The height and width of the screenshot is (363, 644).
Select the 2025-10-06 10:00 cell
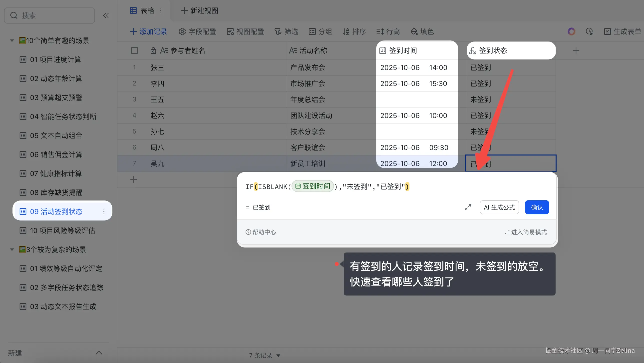point(417,115)
